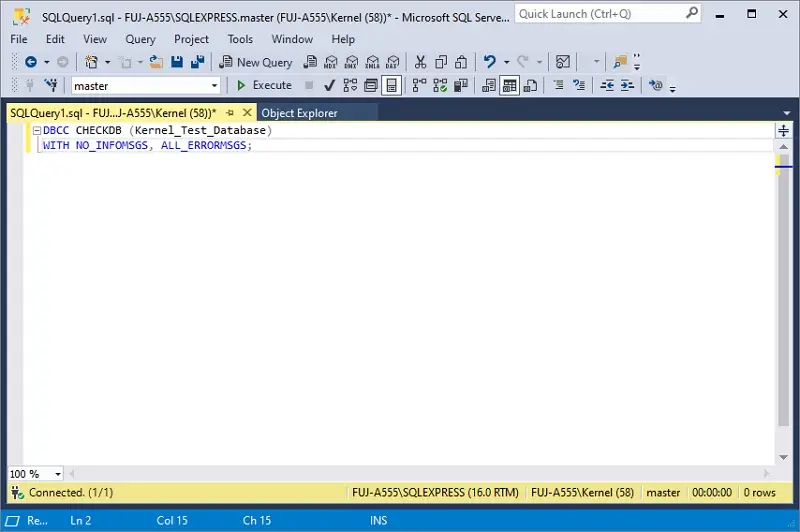
Task: Open the Project menu
Action: [x=191, y=39]
